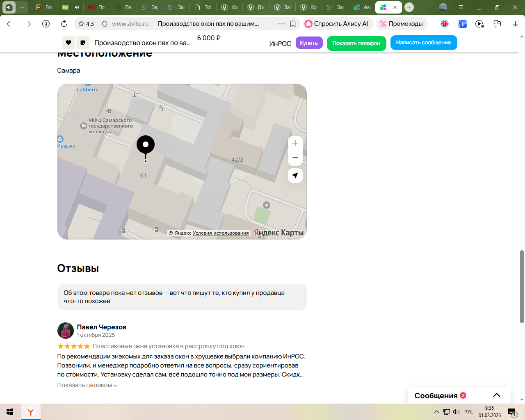The height and width of the screenshot is (420, 525).
Task: Switch to the Ди tab
Action: 256,7
